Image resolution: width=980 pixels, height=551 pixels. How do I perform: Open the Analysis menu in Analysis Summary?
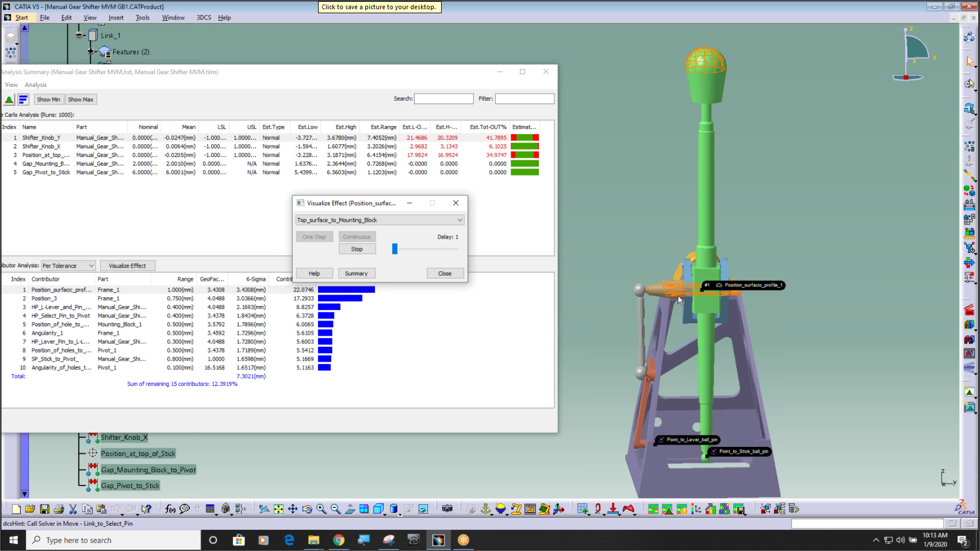click(36, 85)
